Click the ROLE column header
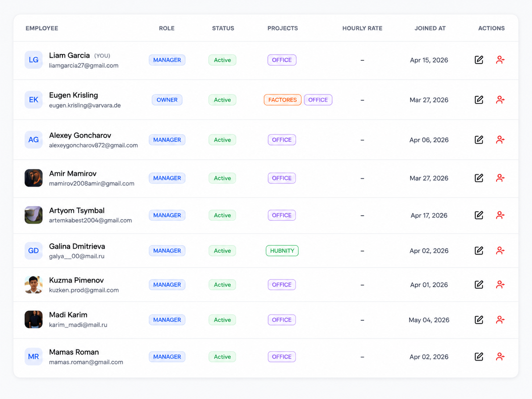 click(167, 28)
